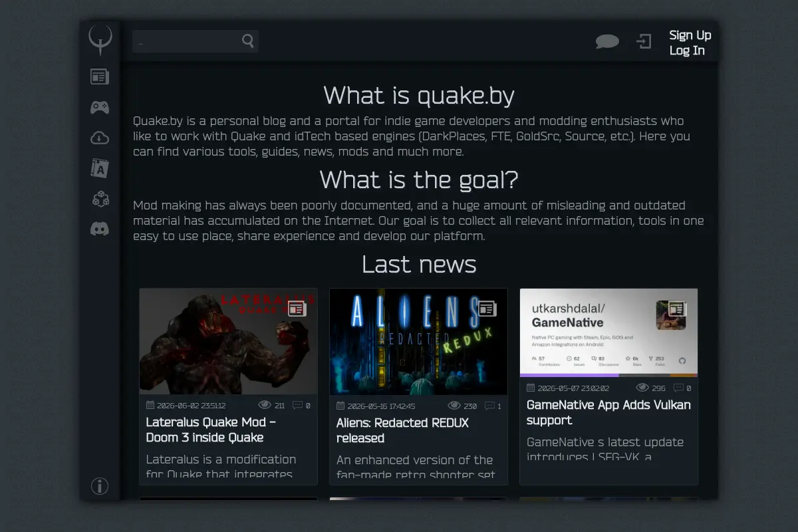
Task: Click the views eye icon on the Lateralus card
Action: tap(265, 405)
